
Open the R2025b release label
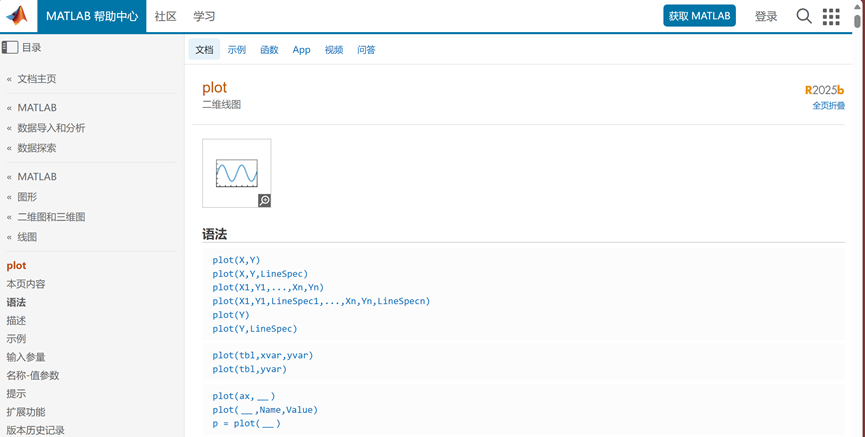pyautogui.click(x=825, y=90)
